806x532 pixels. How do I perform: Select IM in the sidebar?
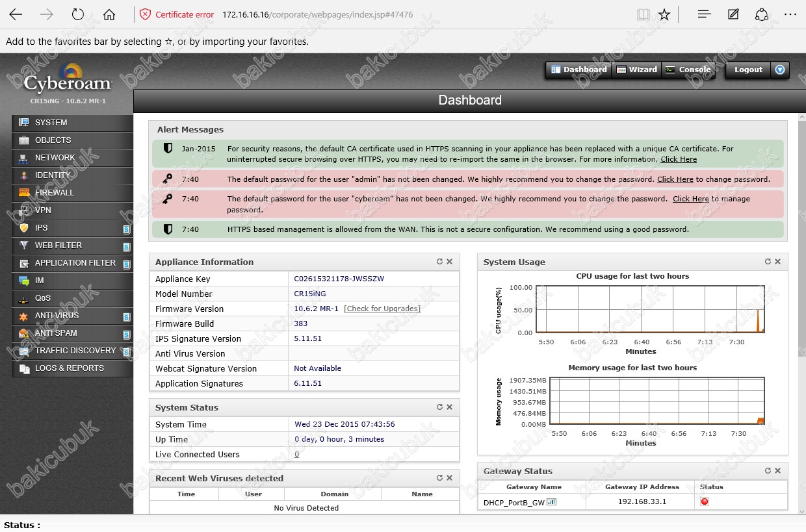pos(72,280)
